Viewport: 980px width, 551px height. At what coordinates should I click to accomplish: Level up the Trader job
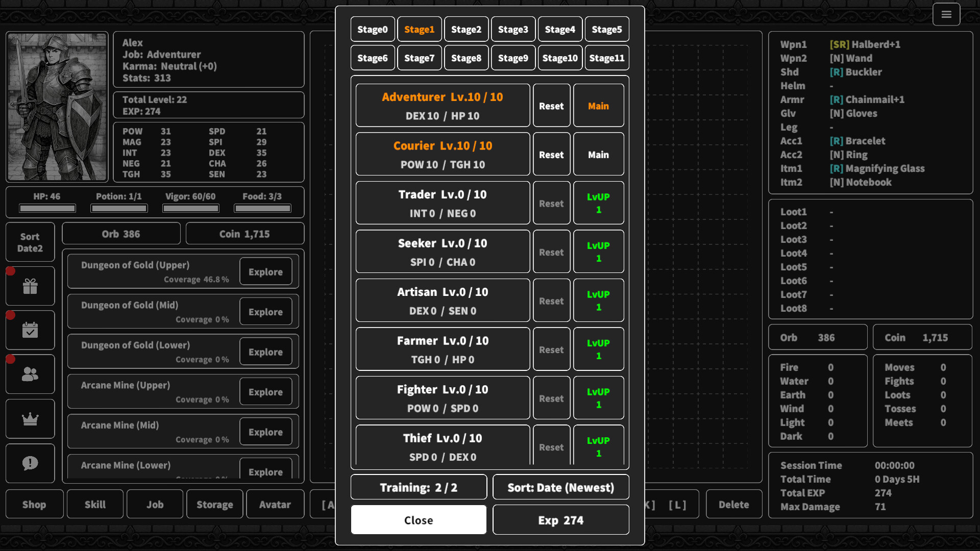[598, 203]
